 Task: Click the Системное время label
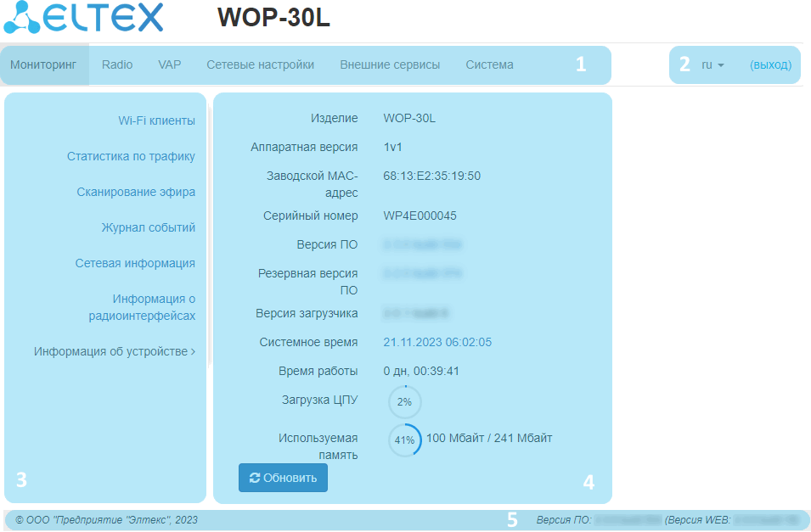point(308,342)
